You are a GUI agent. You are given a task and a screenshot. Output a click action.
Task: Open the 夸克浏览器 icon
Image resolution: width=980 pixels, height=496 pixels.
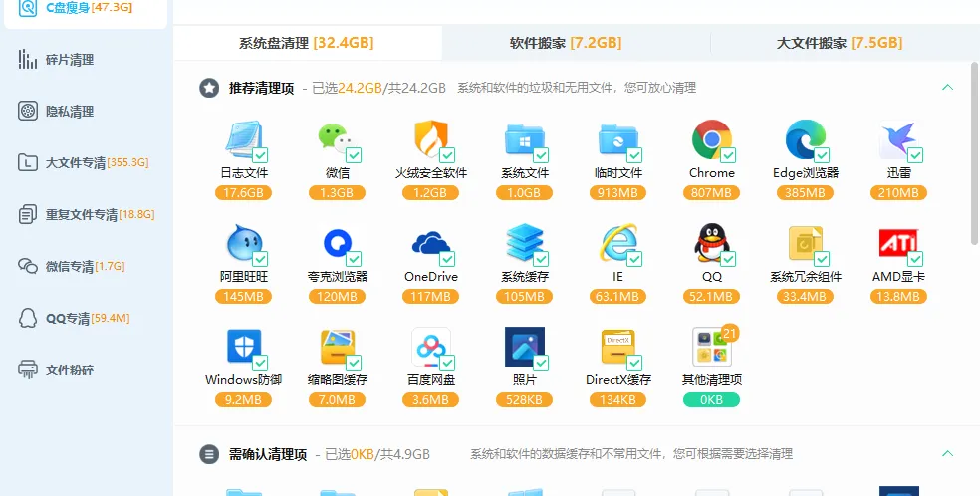pyautogui.click(x=337, y=244)
